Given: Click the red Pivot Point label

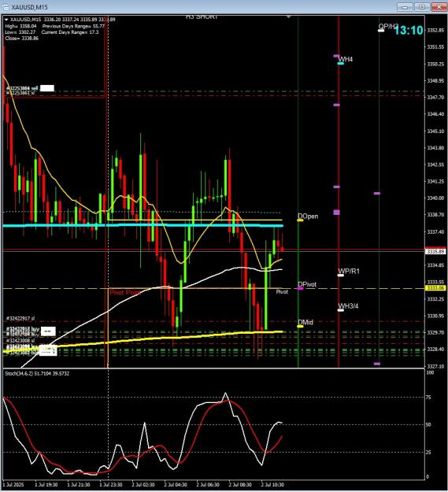Looking at the screenshot, I should pyautogui.click(x=125, y=292).
